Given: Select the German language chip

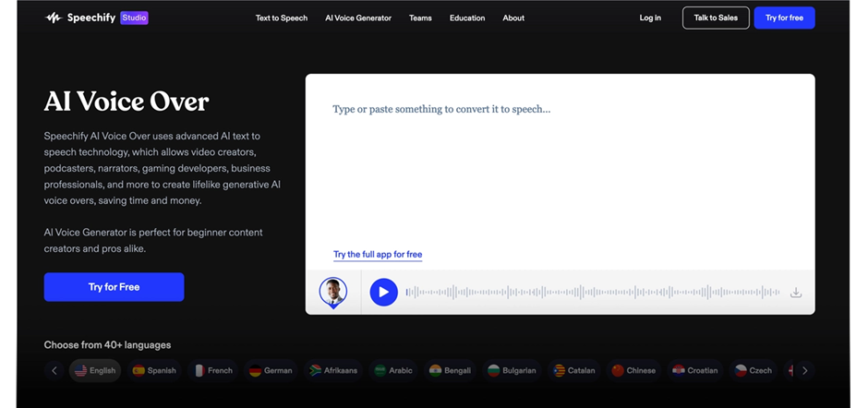Looking at the screenshot, I should (271, 370).
